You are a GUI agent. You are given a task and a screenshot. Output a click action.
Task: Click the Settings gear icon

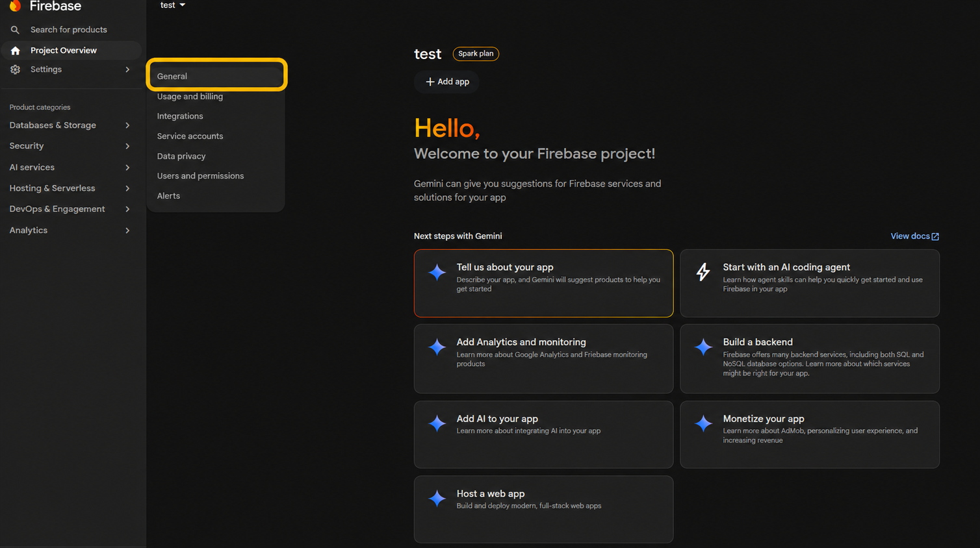[16, 69]
